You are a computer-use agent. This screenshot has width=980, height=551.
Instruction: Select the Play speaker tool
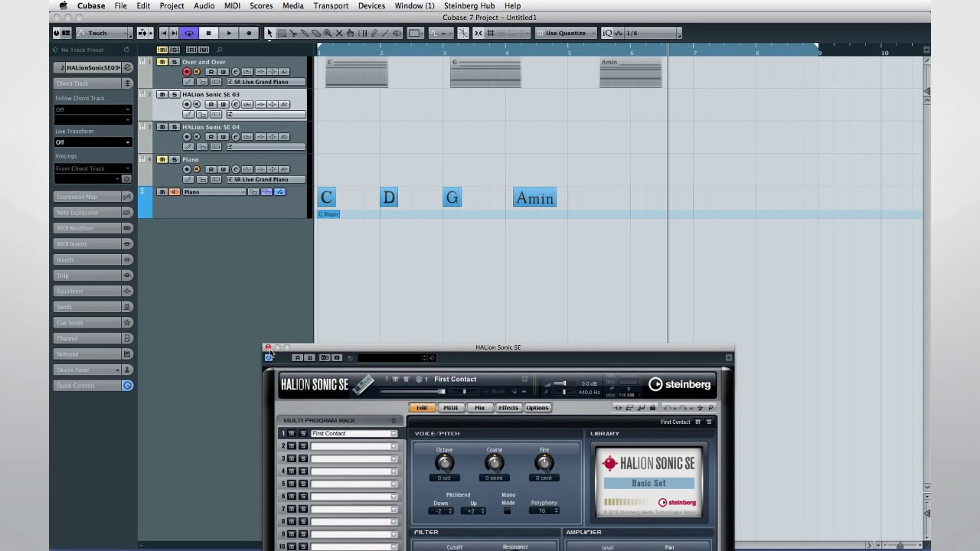(397, 33)
